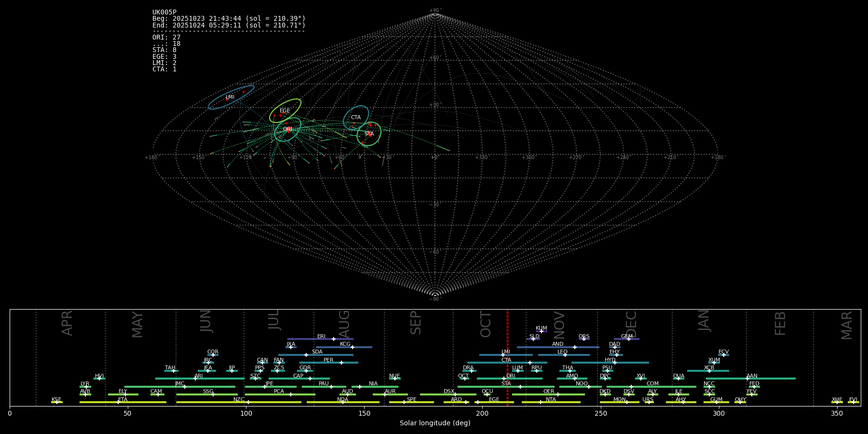Click the ARI shower label in timeline
Screen dimensions: 868x434
pyautogui.click(x=199, y=376)
